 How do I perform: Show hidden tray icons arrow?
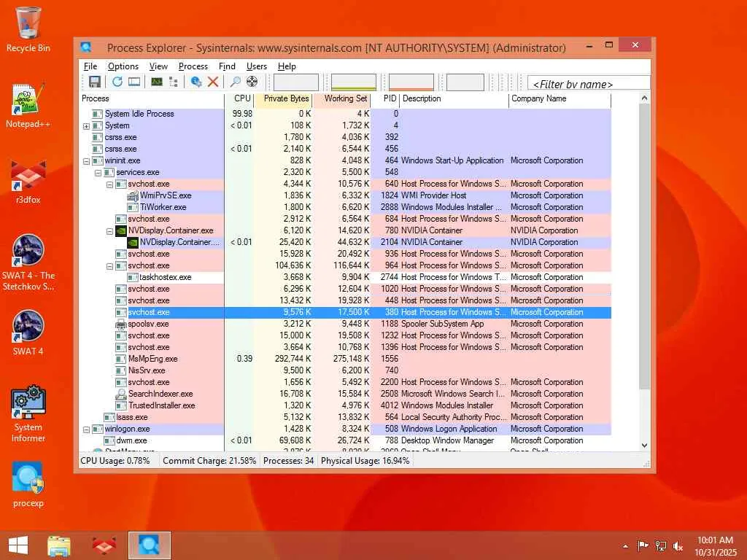(x=625, y=546)
